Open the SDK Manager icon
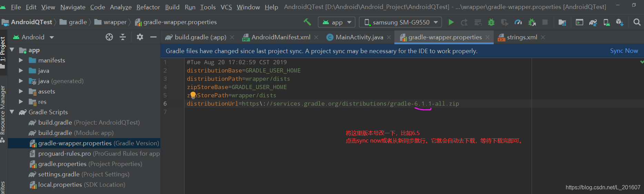644x194 pixels. pos(620,22)
